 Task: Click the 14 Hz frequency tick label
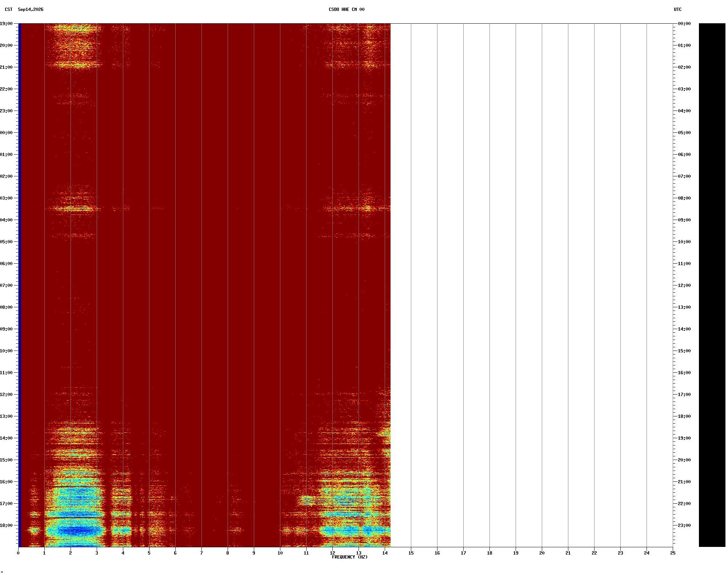point(385,553)
